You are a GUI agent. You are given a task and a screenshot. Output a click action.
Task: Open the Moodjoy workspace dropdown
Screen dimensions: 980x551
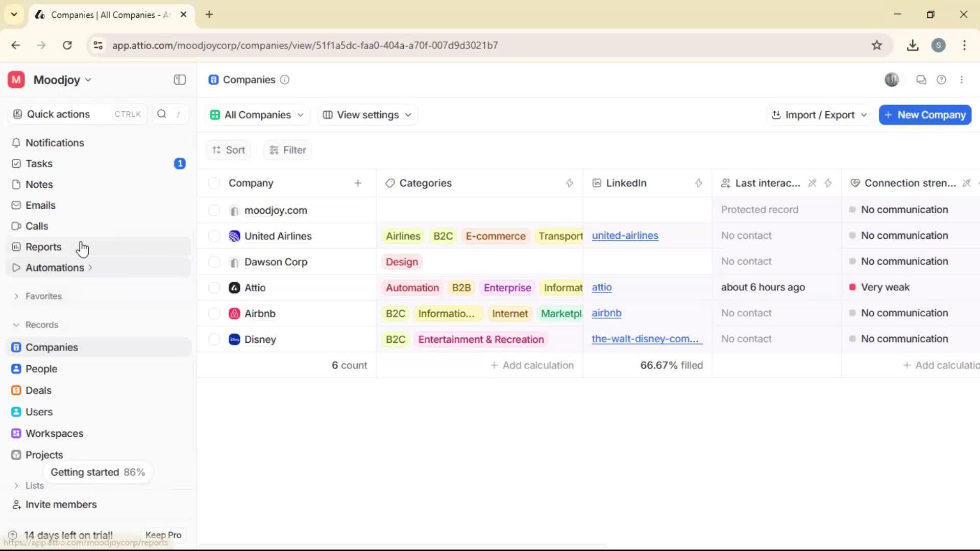62,80
